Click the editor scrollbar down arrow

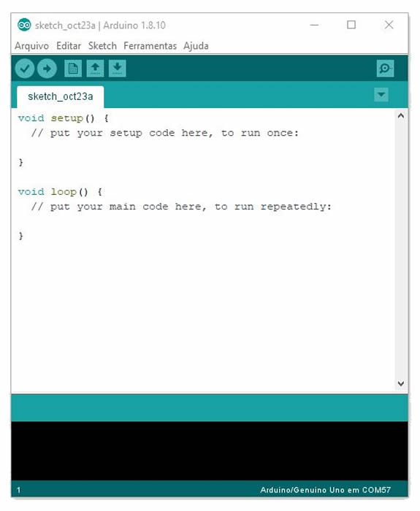[401, 383]
